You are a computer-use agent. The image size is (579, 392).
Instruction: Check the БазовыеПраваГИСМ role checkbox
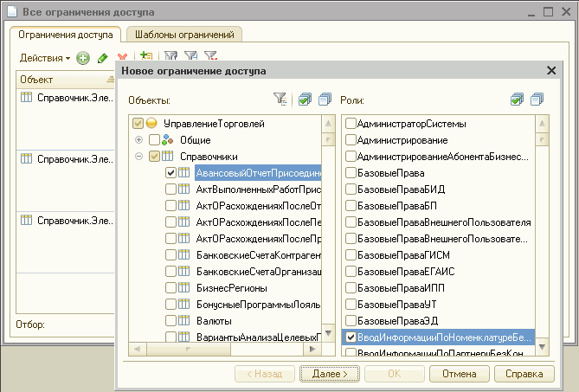click(351, 255)
